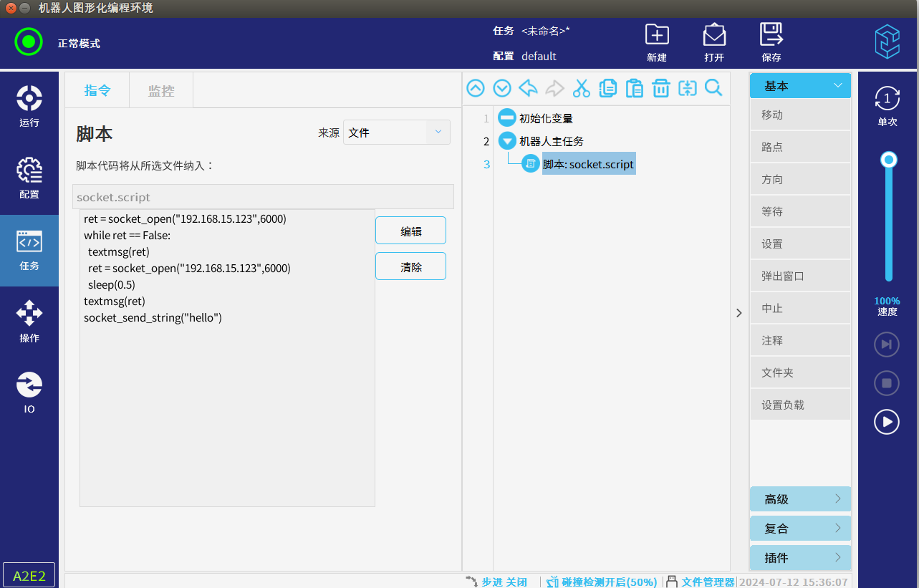This screenshot has height=588, width=919.
Task: Click the cut scissors icon in toolbar
Action: coord(581,88)
